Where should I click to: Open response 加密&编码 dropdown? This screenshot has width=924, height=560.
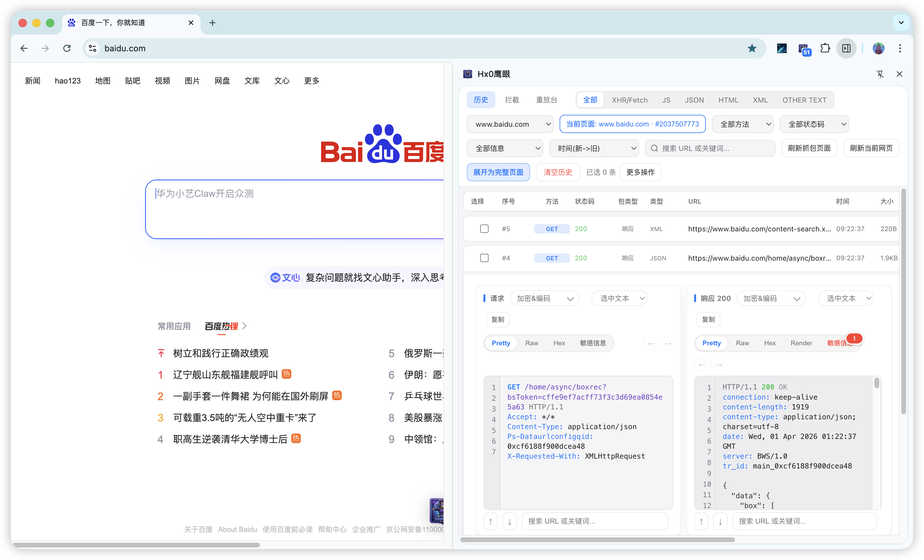coord(771,298)
